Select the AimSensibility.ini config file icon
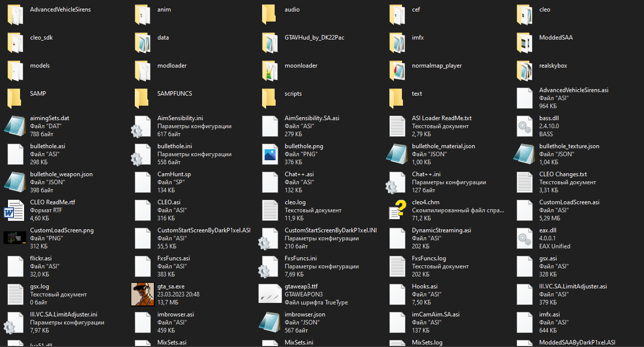This screenshot has width=644, height=347. pos(142,126)
